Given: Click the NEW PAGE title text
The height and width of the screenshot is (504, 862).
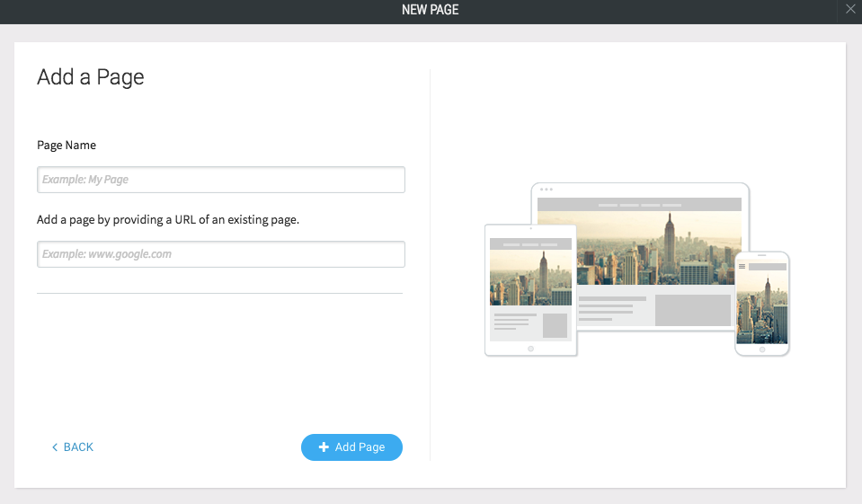Looking at the screenshot, I should (x=431, y=10).
